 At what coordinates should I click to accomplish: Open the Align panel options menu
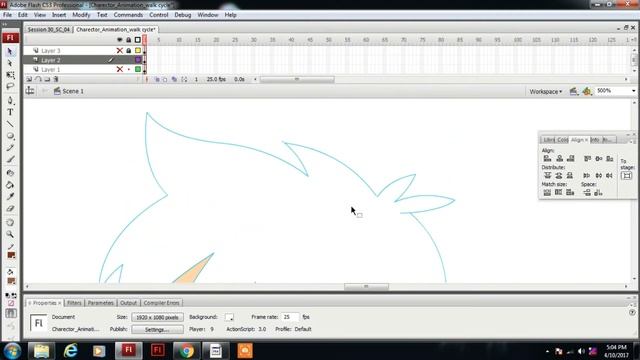pyautogui.click(x=631, y=141)
